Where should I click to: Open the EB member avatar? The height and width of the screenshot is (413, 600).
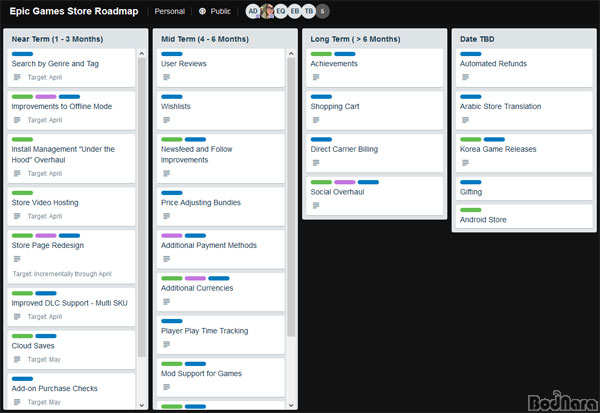(x=295, y=11)
